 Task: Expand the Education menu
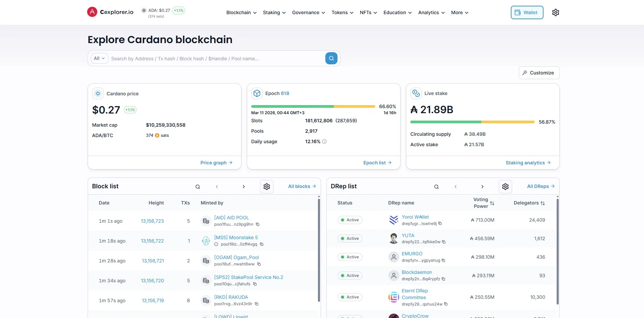pos(398,12)
